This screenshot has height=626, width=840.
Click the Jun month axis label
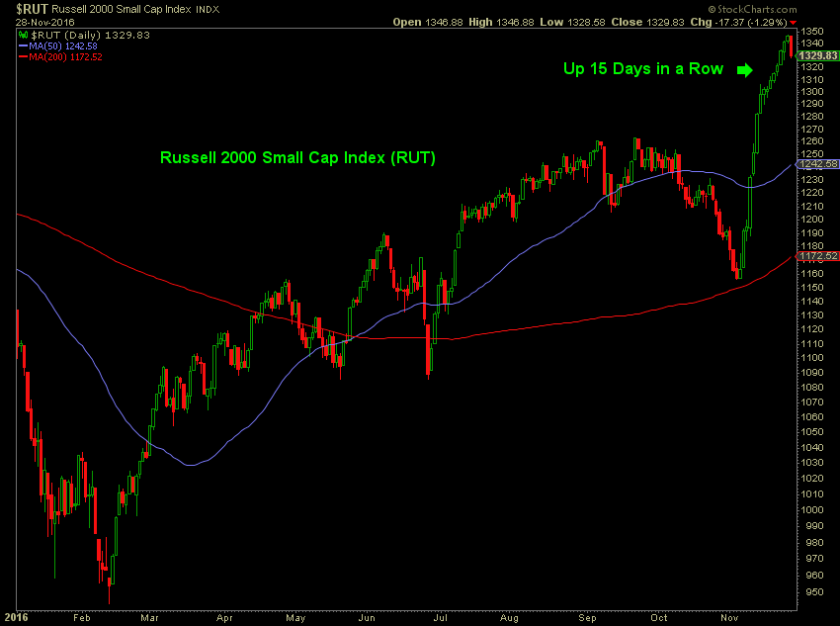pyautogui.click(x=367, y=617)
